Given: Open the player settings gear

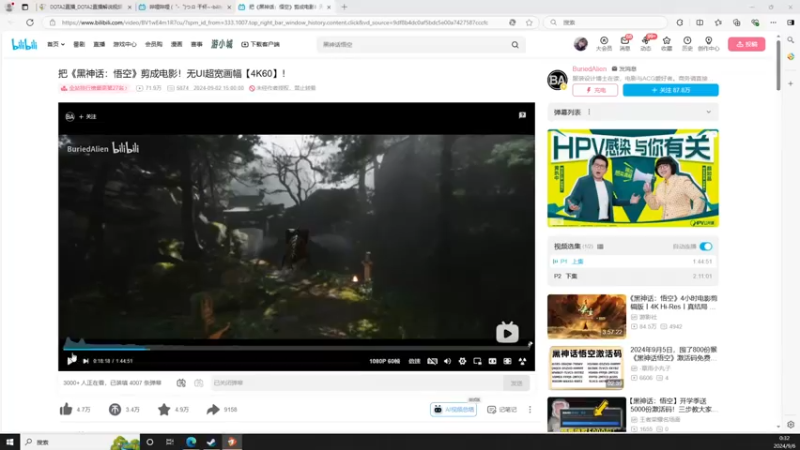Looking at the screenshot, I should pos(462,361).
